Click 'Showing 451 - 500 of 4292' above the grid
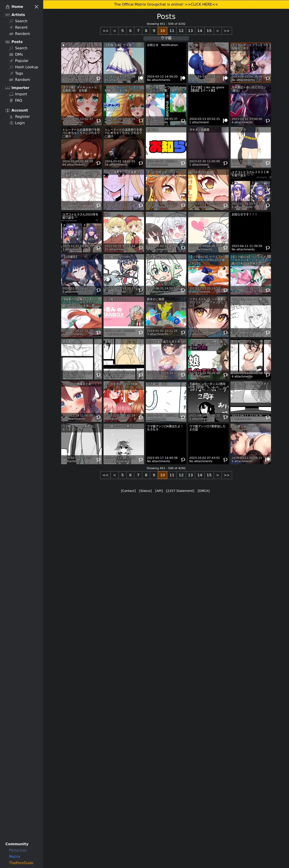The image size is (289, 868). 166,24
